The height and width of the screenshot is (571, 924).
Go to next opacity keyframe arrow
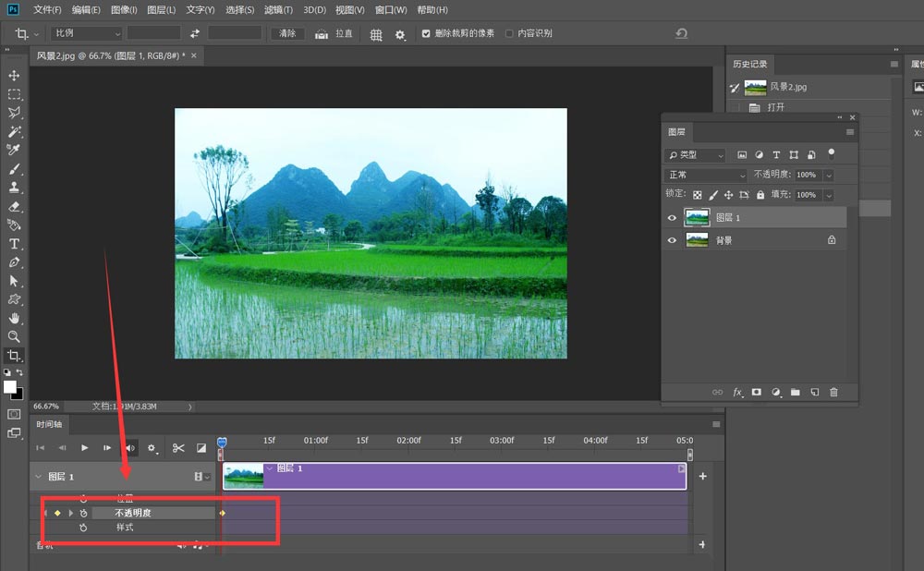71,513
